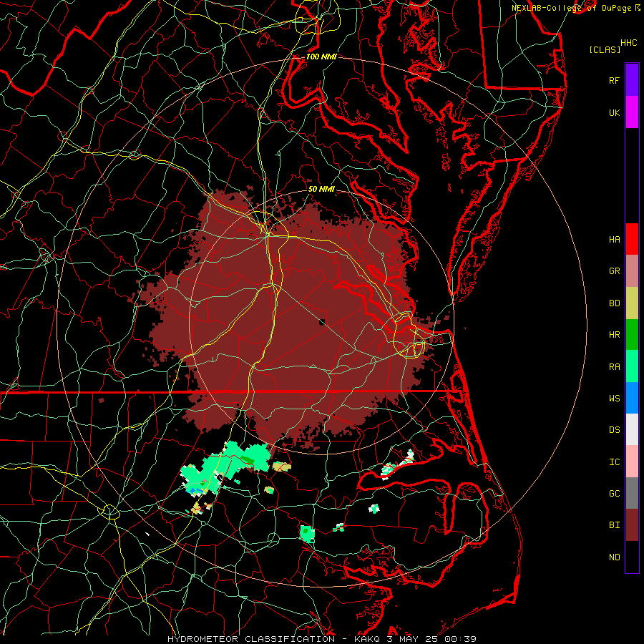Click the 'BD' legend label
The height and width of the screenshot is (644, 644).
point(614,303)
